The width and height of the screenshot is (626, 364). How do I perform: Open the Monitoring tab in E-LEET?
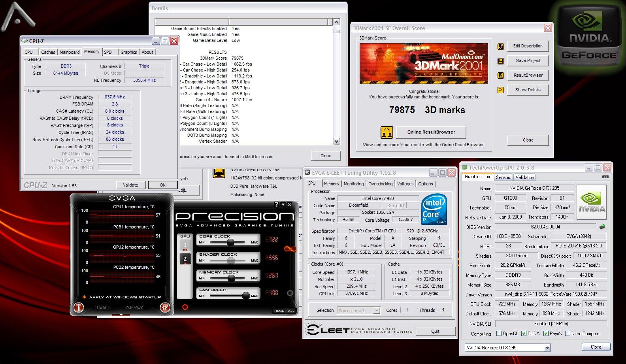[x=354, y=184]
